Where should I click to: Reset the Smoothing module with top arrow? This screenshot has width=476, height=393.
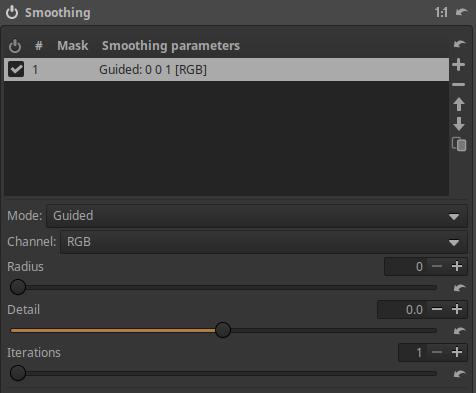pos(462,12)
